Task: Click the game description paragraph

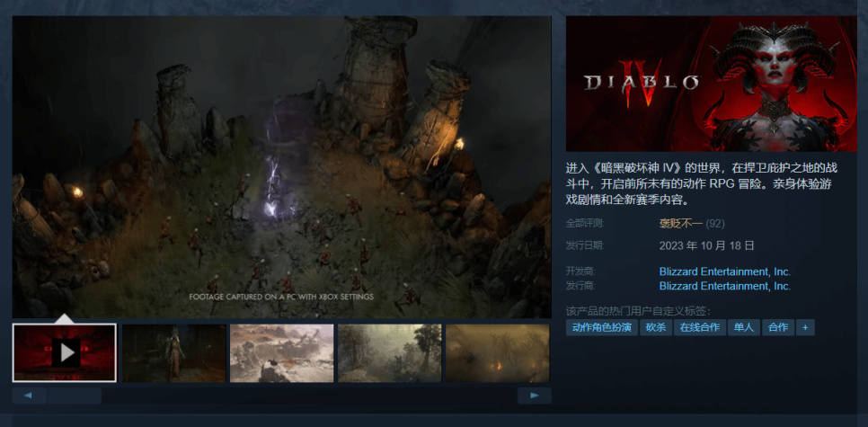Action: (x=701, y=183)
